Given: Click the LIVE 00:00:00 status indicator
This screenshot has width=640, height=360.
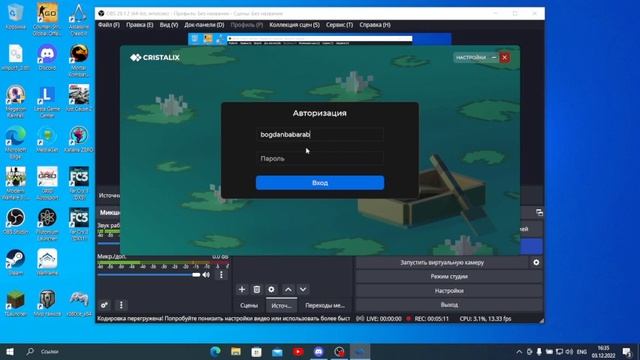Looking at the screenshot, I should coord(379,319).
